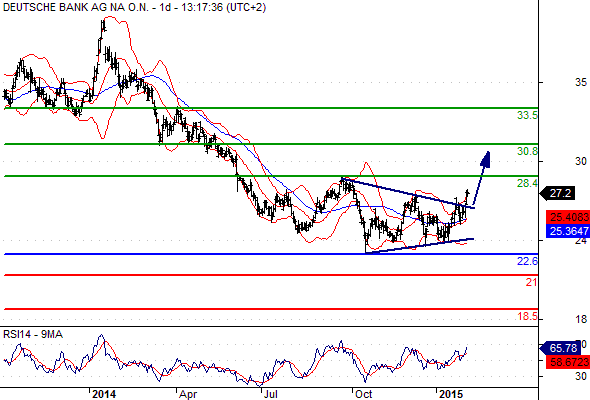Click the Oct label on time axis

[363, 394]
